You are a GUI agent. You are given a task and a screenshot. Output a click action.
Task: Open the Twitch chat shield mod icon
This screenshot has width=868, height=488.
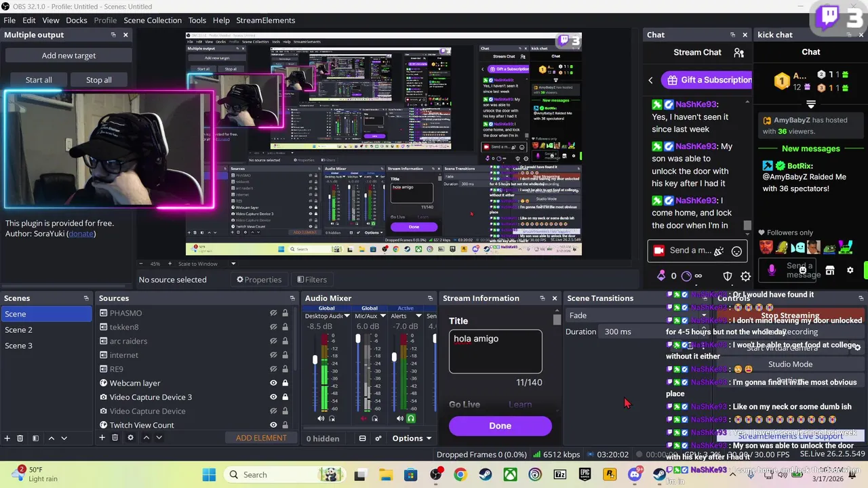point(728,276)
